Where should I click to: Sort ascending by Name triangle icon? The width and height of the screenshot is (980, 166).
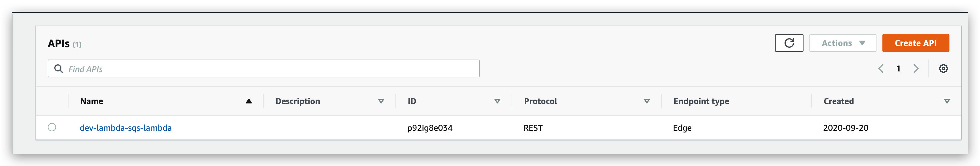[249, 101]
